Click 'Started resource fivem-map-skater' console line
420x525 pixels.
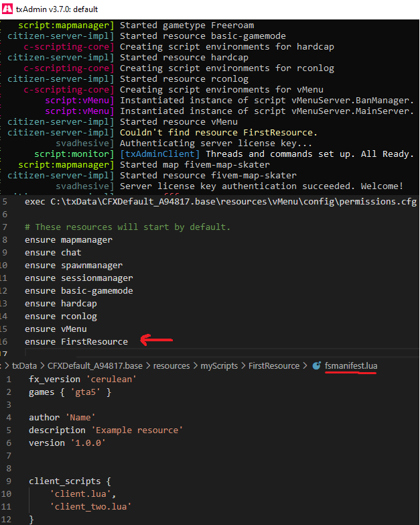[208, 175]
